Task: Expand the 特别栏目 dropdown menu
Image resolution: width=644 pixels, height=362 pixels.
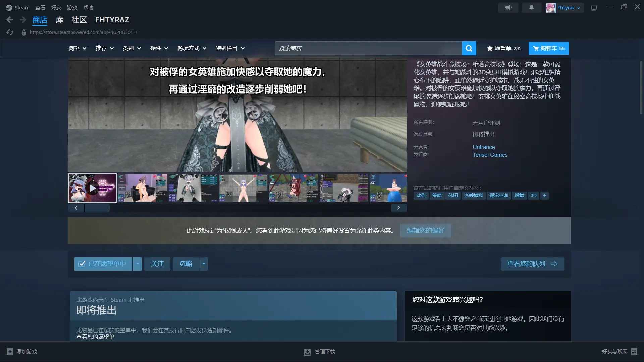Action: pyautogui.click(x=230, y=48)
